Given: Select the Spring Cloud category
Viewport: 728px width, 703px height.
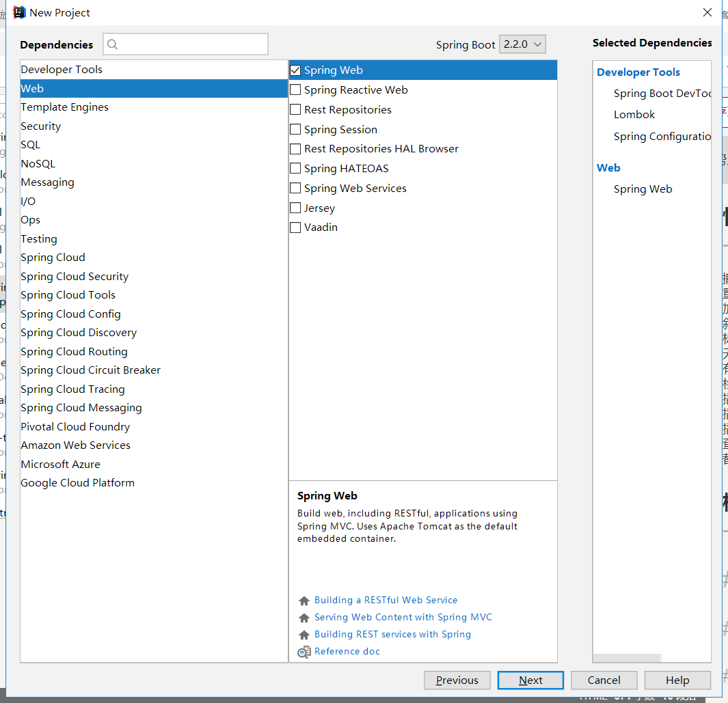Looking at the screenshot, I should 154,258.
